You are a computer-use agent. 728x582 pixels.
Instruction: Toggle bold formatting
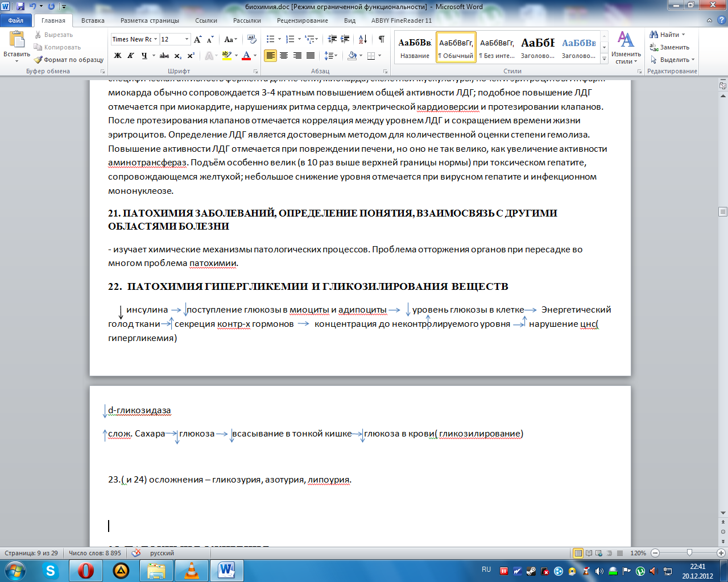pyautogui.click(x=118, y=56)
